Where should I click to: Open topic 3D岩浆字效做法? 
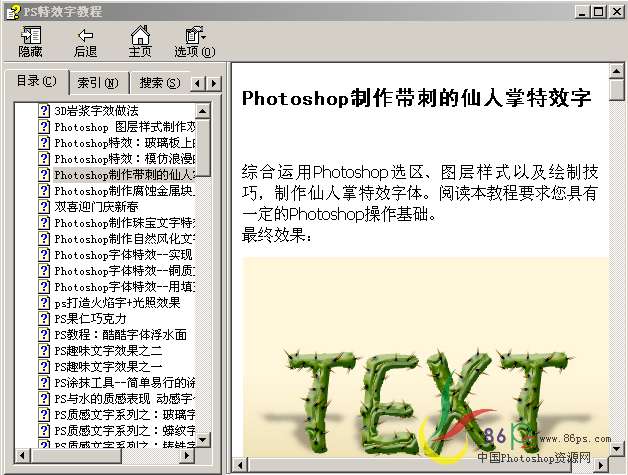click(x=97, y=111)
